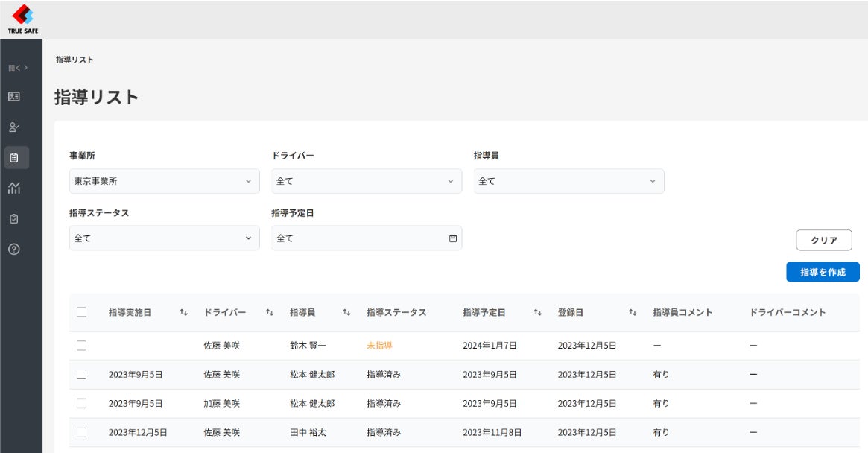Click the TRUE SAFE logo

pos(21,19)
